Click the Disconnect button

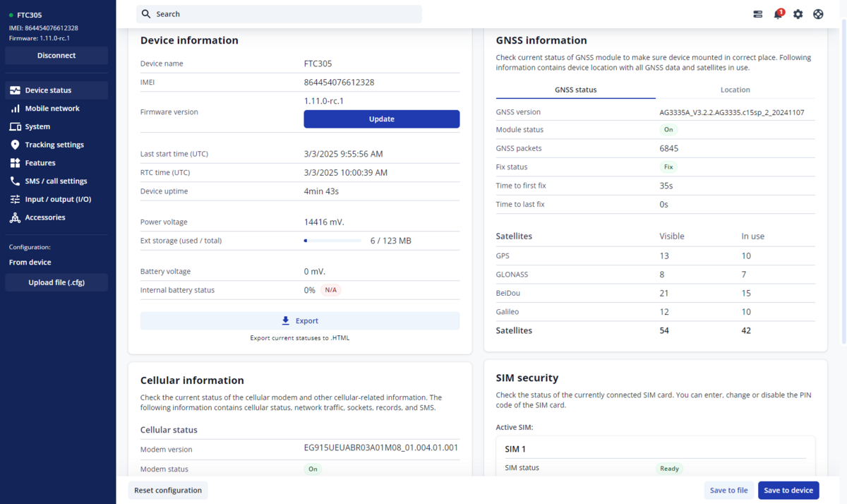point(56,55)
